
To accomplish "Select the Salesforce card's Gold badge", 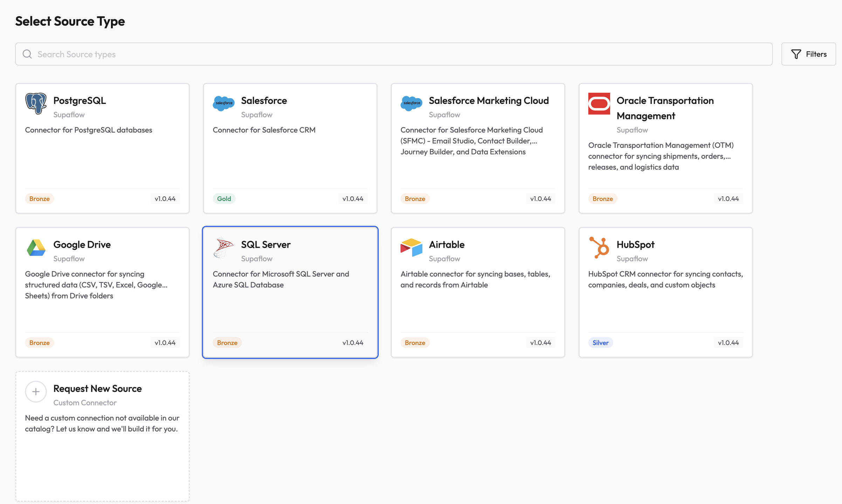I will (224, 199).
